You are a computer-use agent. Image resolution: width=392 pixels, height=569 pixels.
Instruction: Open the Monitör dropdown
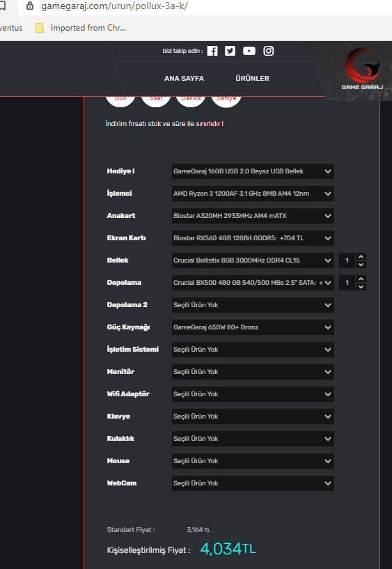(253, 372)
